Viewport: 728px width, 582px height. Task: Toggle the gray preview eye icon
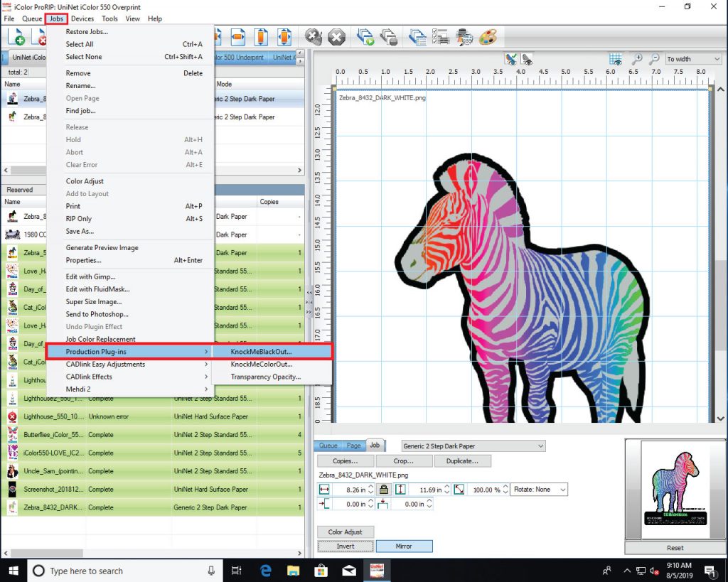tap(527, 59)
